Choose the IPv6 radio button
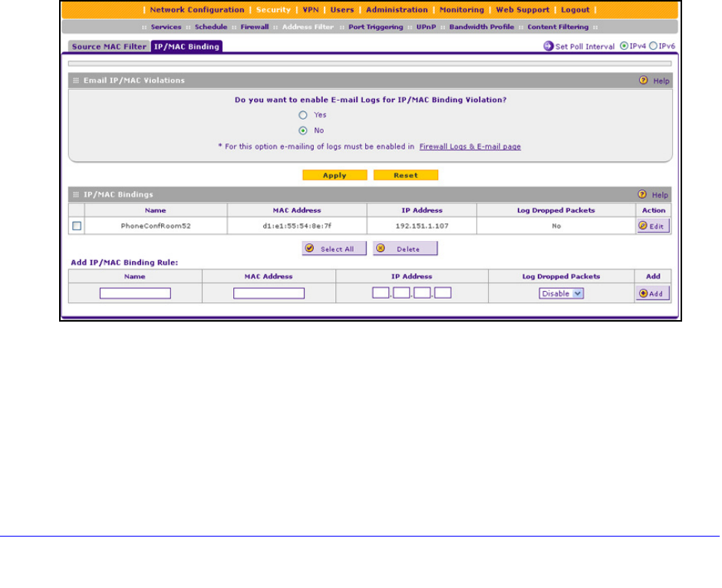The image size is (722, 588). [x=653, y=46]
